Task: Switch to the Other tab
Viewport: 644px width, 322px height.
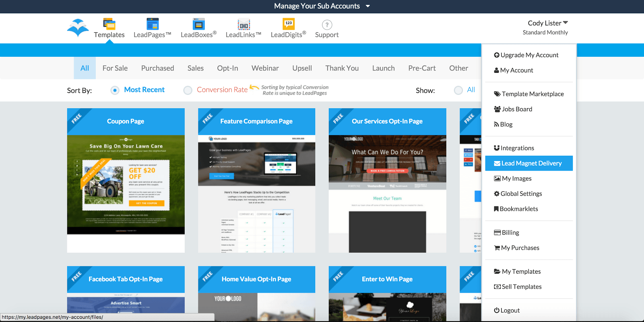Action: coord(459,68)
